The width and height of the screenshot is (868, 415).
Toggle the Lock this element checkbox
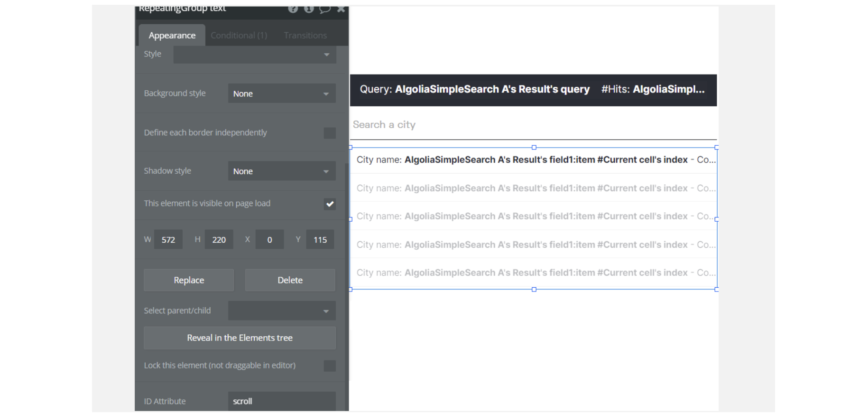click(x=330, y=366)
